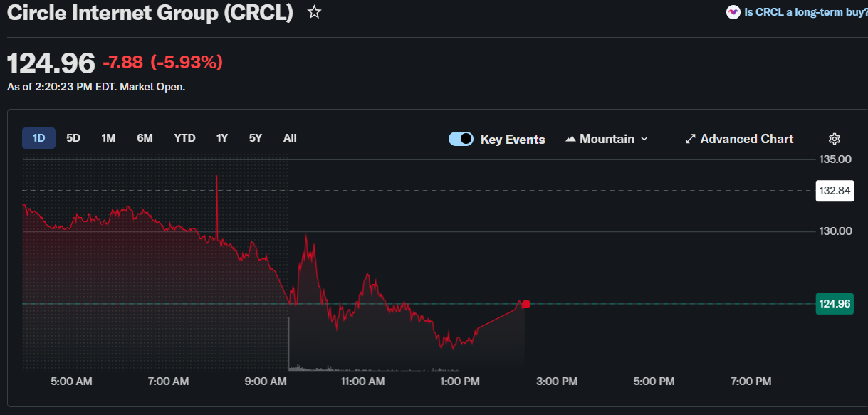Open the Advanced Chart
Screen dimensions: 868x415
[746, 138]
